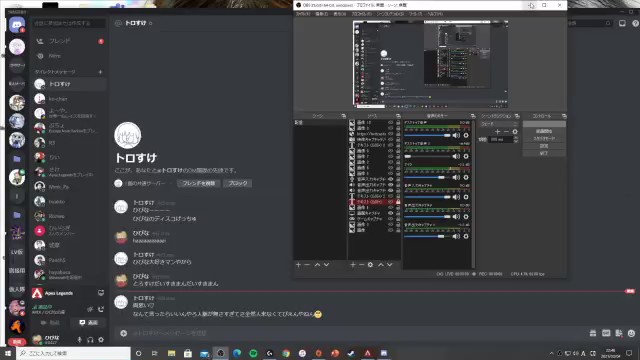This screenshot has width=640, height=360.
Task: Show hidden system tray icons chevron
Action: [x=551, y=353]
